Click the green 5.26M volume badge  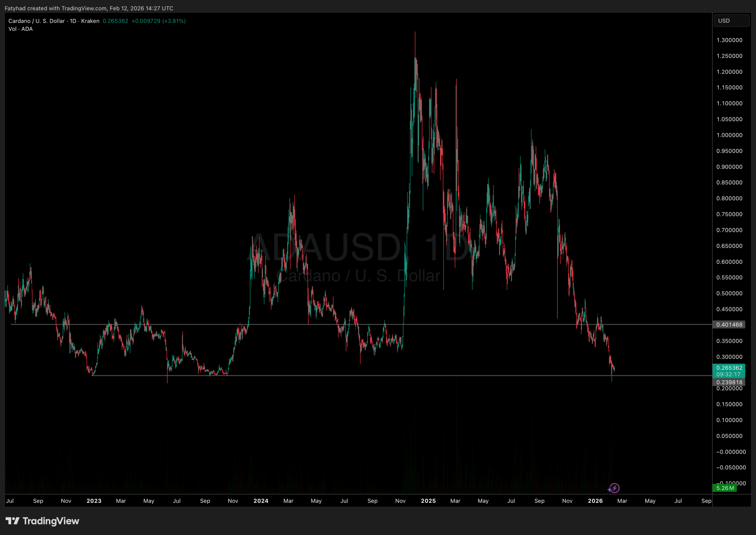[724, 488]
